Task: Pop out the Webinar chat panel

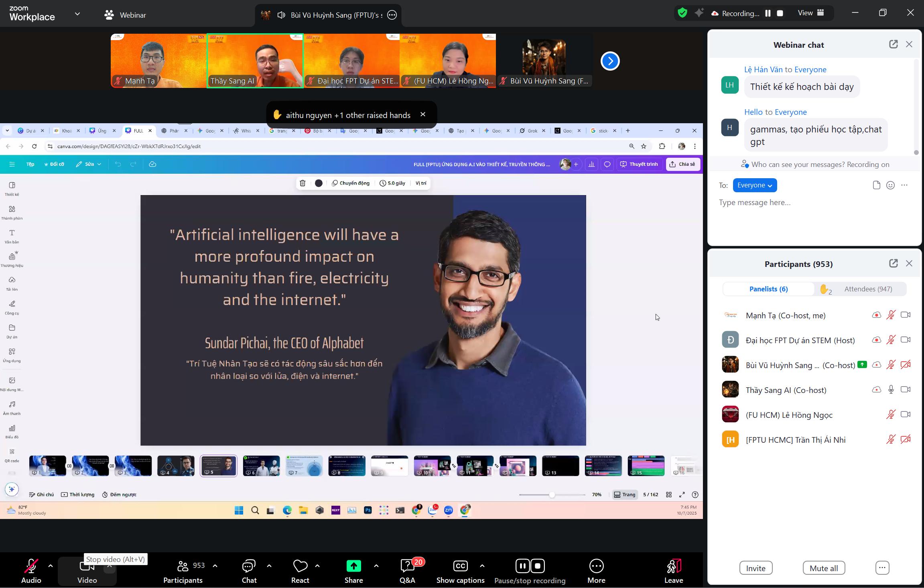Action: click(893, 45)
